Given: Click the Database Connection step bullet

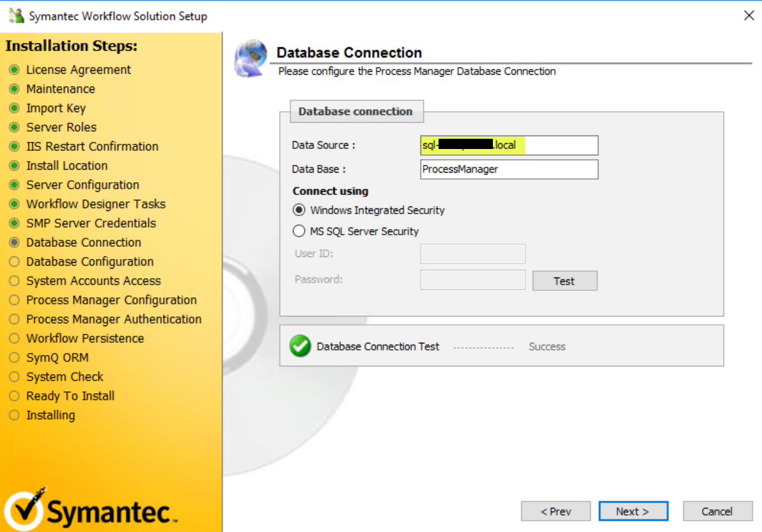Looking at the screenshot, I should (x=15, y=242).
